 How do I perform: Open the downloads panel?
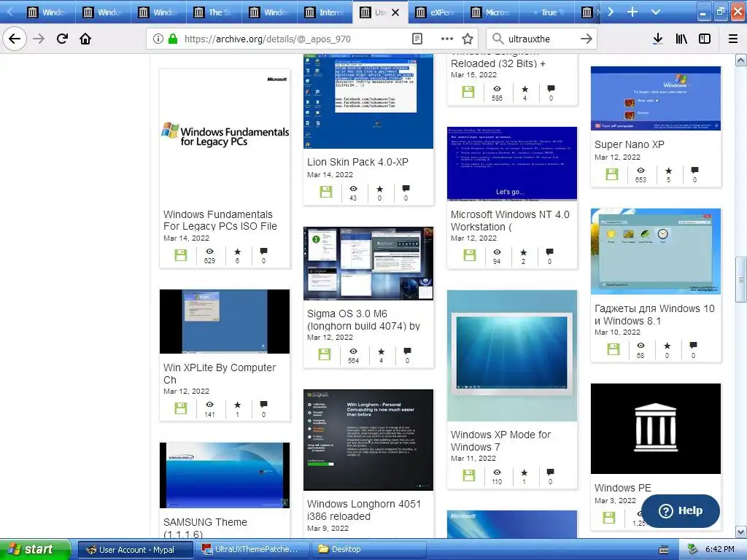click(658, 39)
